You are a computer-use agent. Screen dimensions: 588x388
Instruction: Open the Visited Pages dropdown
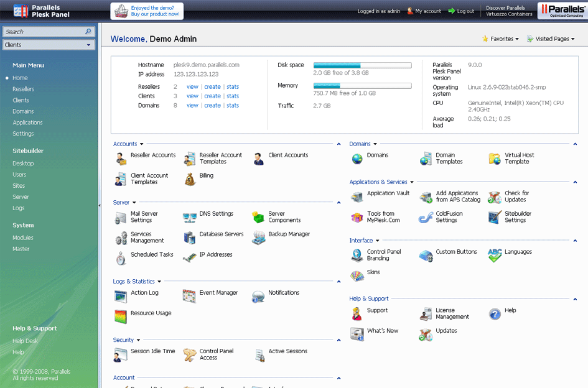(x=551, y=39)
